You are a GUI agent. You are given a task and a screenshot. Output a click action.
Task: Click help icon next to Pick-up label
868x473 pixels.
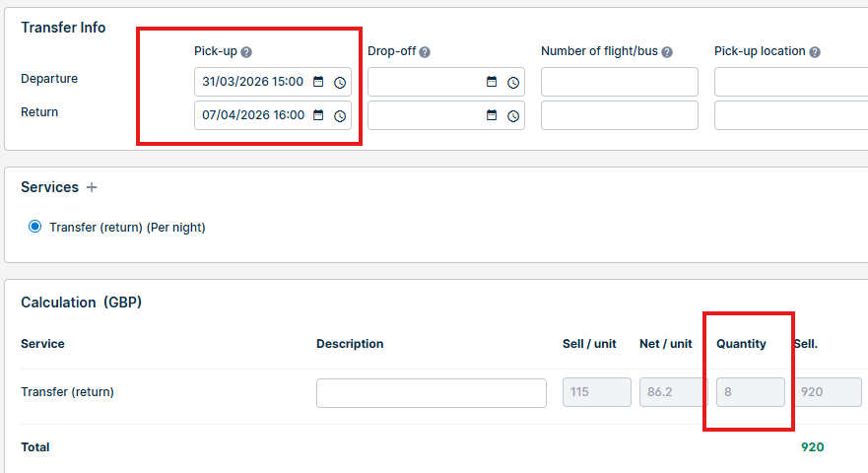tap(246, 52)
